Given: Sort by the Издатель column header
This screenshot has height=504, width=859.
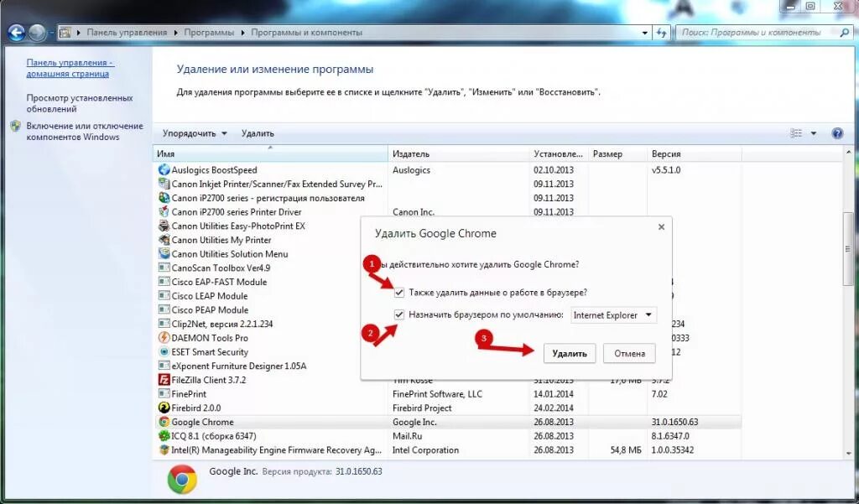Looking at the screenshot, I should click(x=459, y=154).
